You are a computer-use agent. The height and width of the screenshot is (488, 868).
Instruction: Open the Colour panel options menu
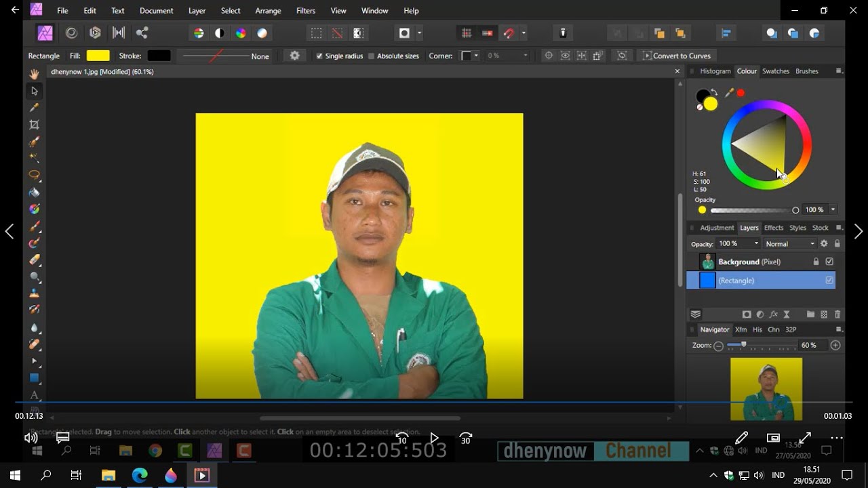tap(839, 71)
